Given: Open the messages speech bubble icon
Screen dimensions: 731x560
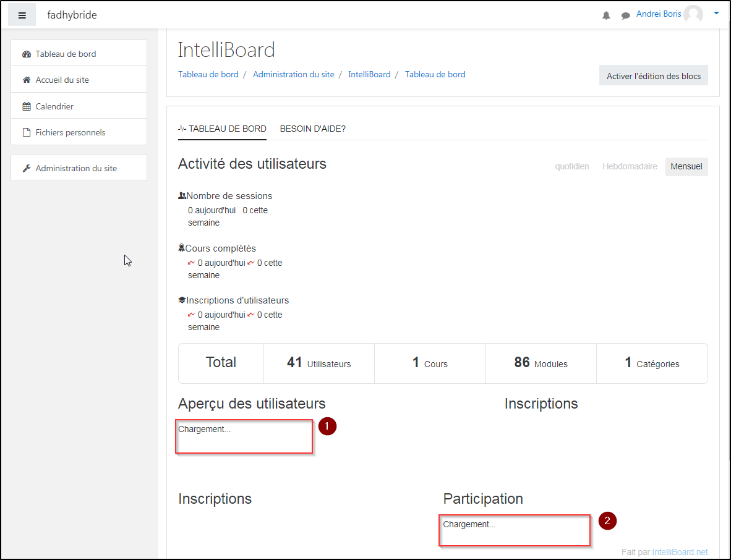Looking at the screenshot, I should point(625,15).
